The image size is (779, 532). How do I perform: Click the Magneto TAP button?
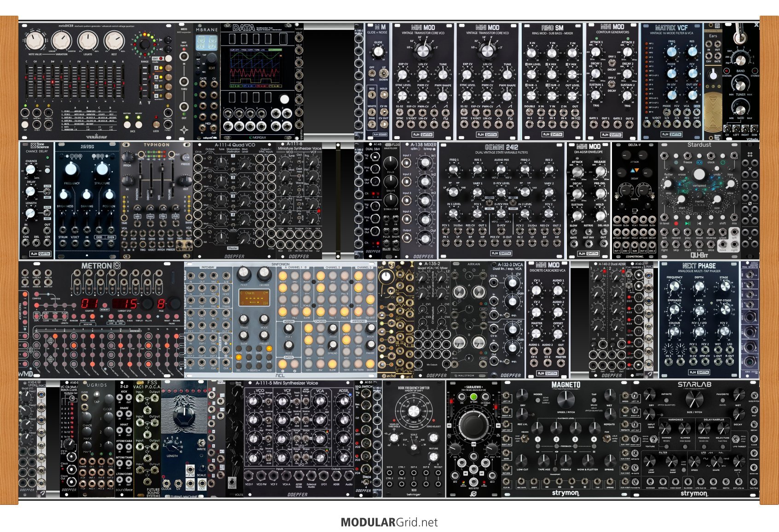(x=594, y=400)
